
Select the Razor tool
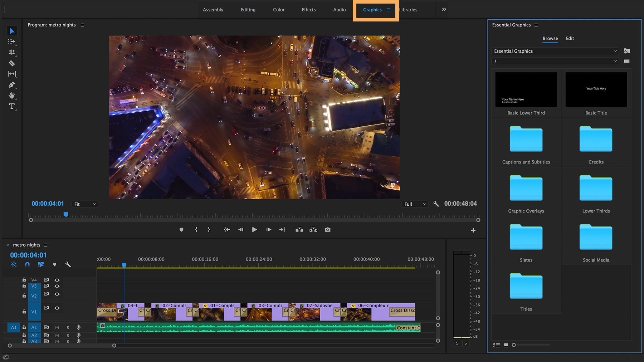coord(12,63)
